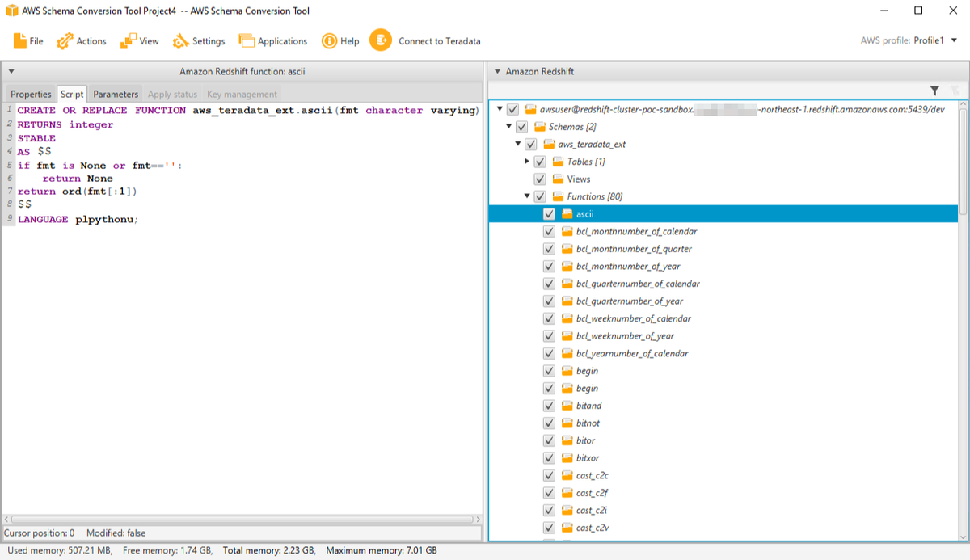Screen dimensions: 970x560
Task: Open the Settings toolbar icon
Action: (182, 40)
